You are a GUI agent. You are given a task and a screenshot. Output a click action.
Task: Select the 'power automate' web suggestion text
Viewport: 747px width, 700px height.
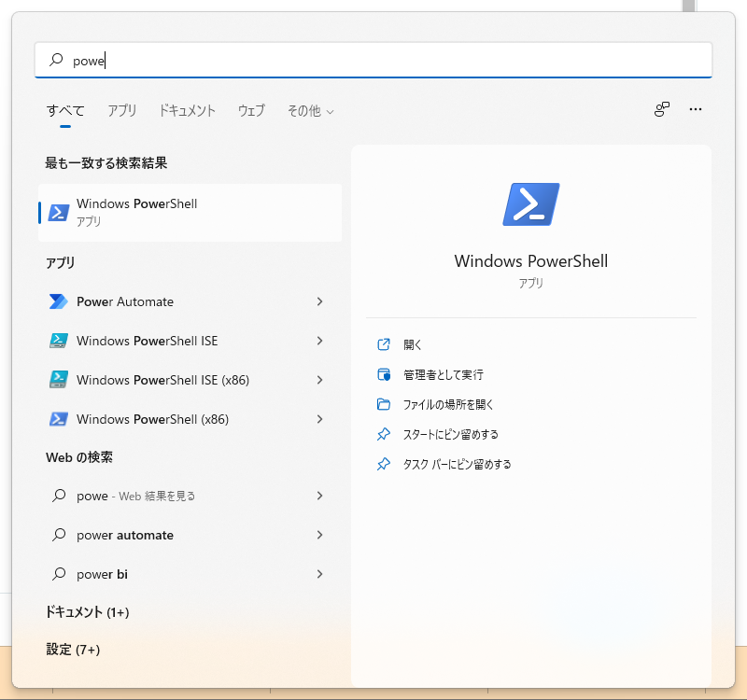(x=125, y=535)
